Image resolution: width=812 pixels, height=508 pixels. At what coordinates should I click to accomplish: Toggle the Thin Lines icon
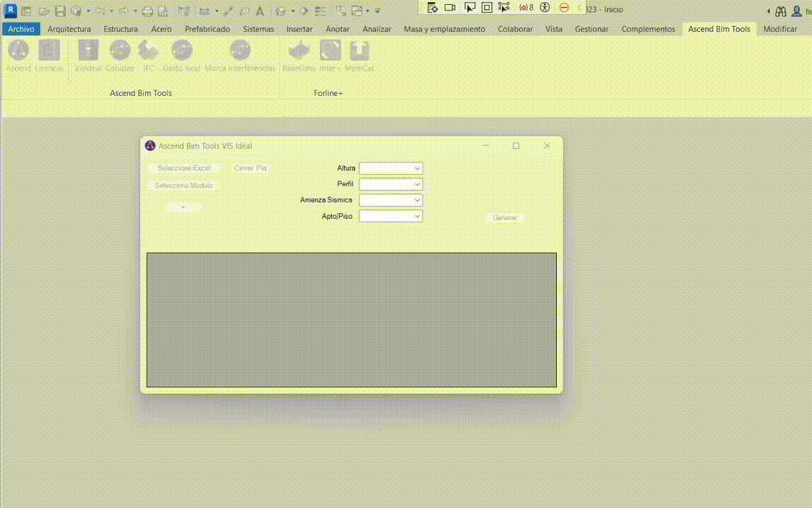[321, 11]
